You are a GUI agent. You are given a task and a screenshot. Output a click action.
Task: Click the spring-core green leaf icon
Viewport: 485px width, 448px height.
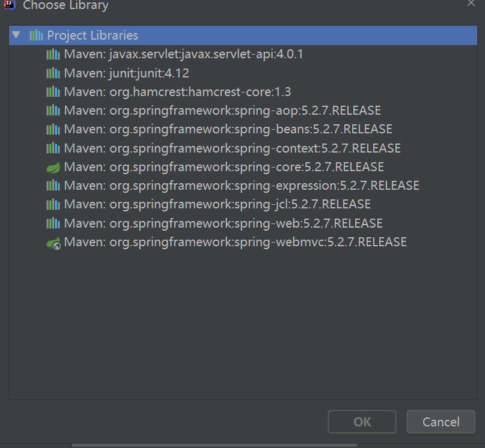53,168
